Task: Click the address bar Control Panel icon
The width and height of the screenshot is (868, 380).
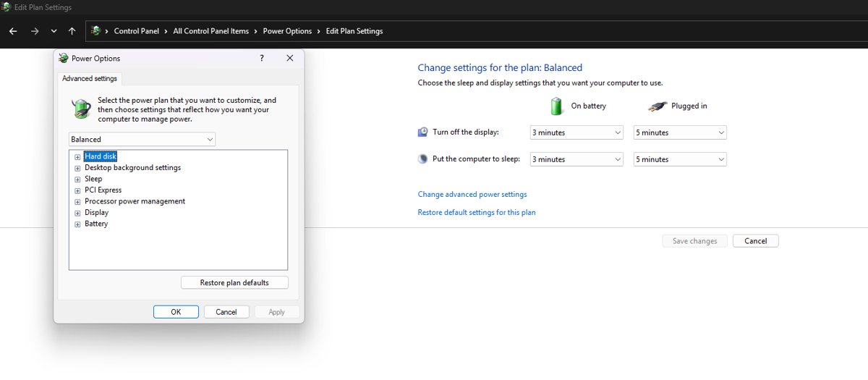Action: tap(95, 31)
